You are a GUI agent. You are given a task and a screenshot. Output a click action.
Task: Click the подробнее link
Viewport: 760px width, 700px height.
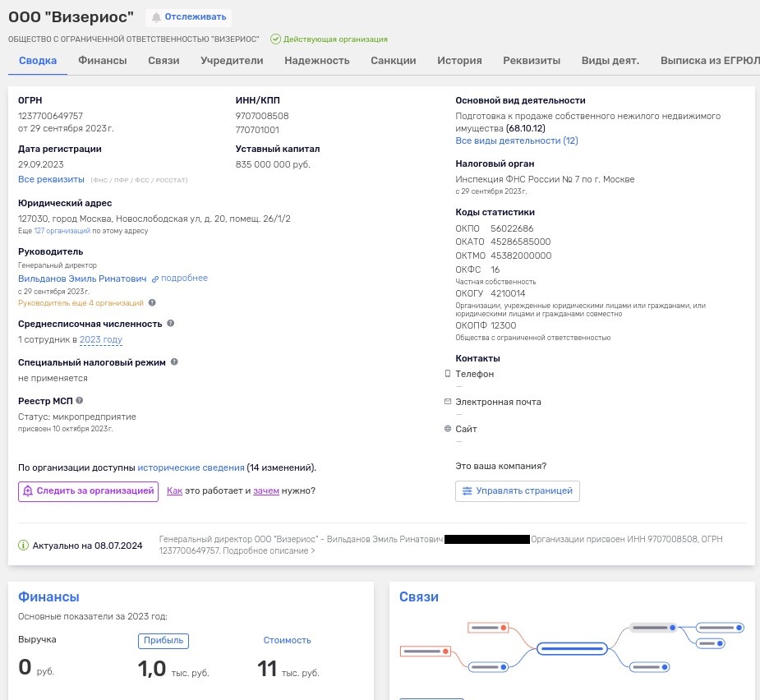click(x=184, y=278)
